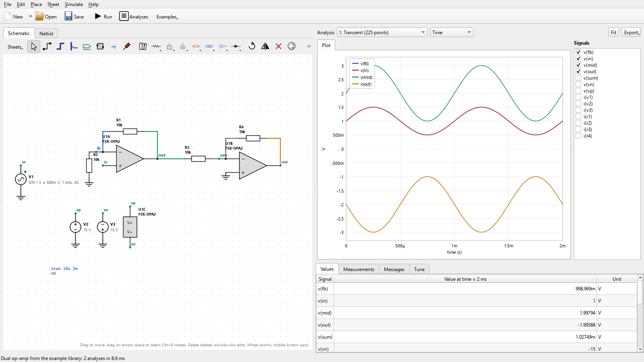Place a green net label
This screenshot has width=644, height=362.
tap(87, 47)
